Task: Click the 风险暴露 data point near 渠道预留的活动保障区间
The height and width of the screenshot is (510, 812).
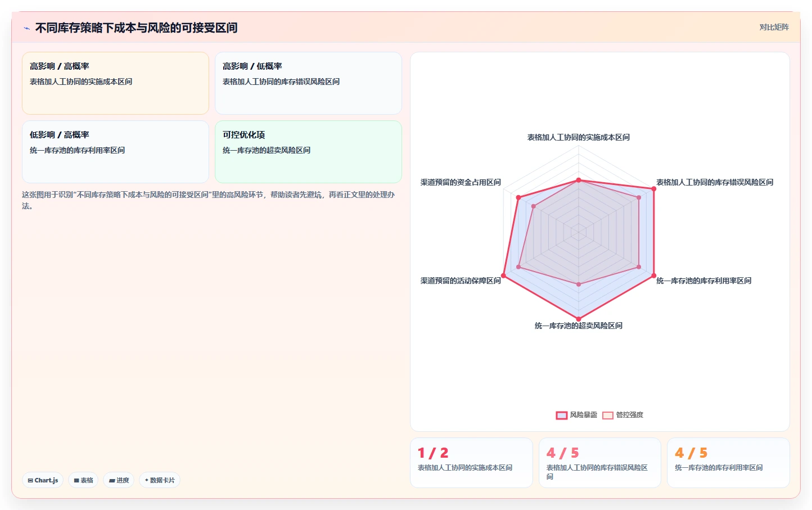Action: tap(503, 276)
